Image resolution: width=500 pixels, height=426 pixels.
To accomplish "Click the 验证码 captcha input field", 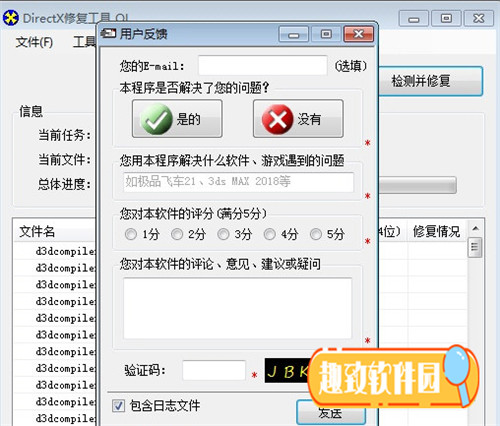I will (x=214, y=370).
